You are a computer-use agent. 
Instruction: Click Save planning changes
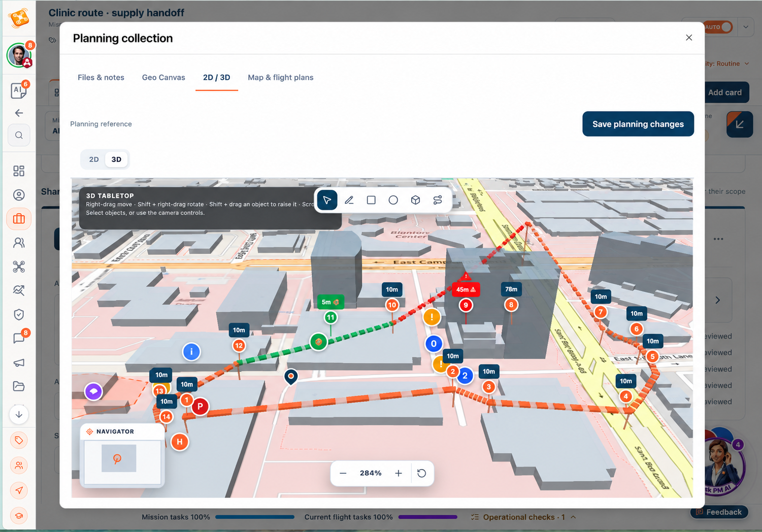click(x=638, y=124)
